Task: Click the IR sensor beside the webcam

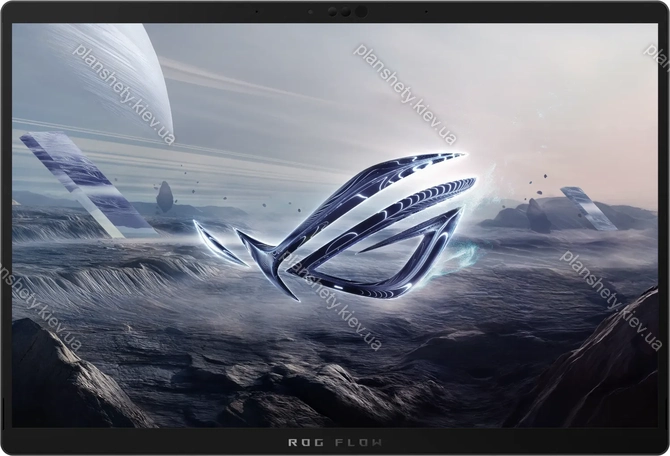Action: (x=331, y=12)
